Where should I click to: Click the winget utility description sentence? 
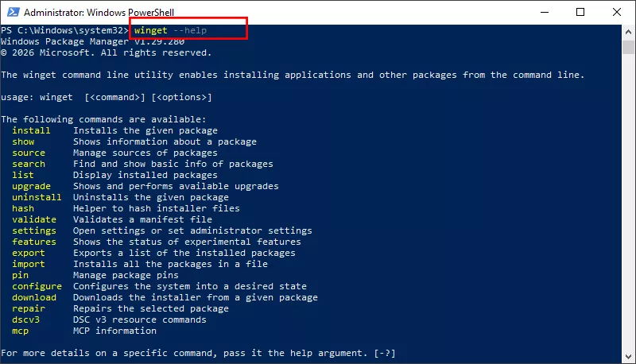click(x=293, y=75)
